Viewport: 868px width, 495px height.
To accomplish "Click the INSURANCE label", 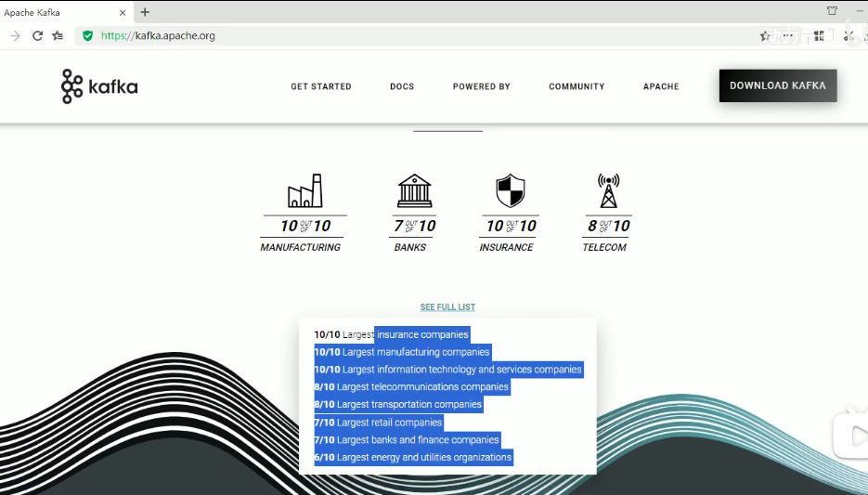I will point(507,247).
